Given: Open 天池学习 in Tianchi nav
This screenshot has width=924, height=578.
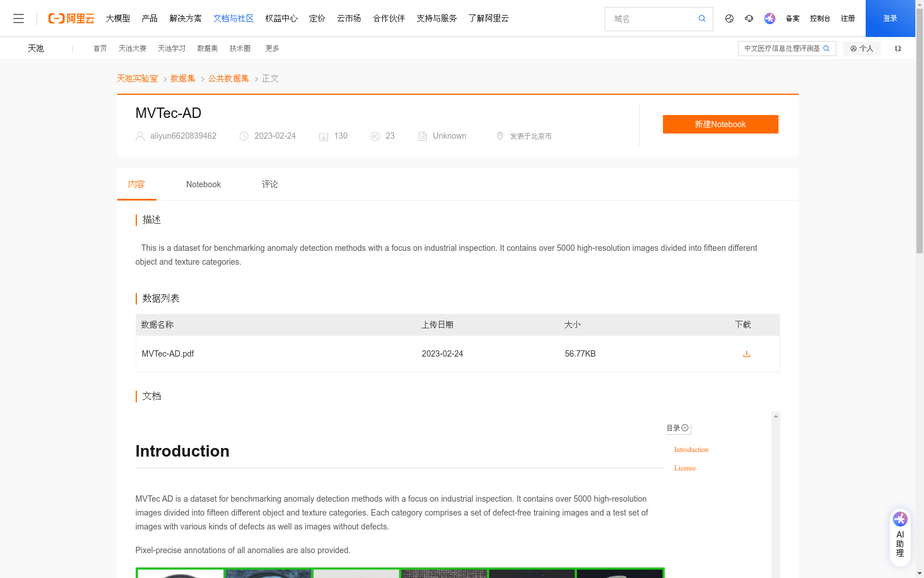Looking at the screenshot, I should (172, 49).
